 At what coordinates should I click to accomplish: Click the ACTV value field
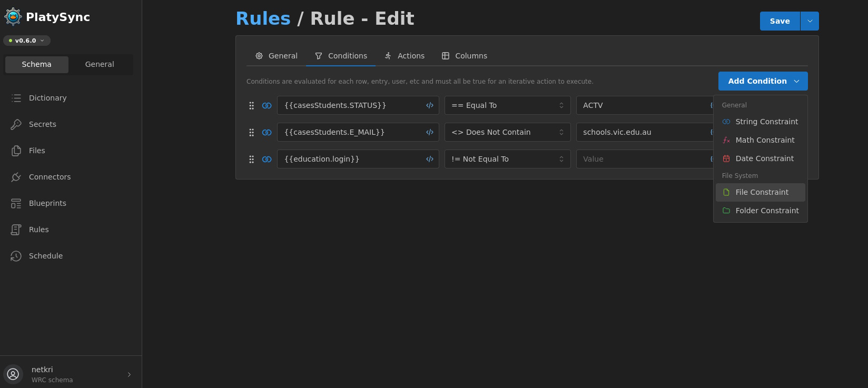[x=645, y=105]
